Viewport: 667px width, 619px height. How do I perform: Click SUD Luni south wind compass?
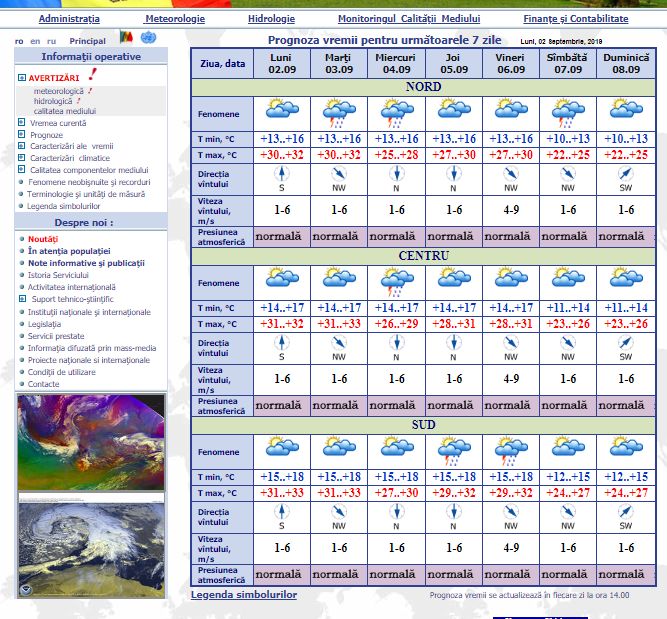tap(282, 511)
